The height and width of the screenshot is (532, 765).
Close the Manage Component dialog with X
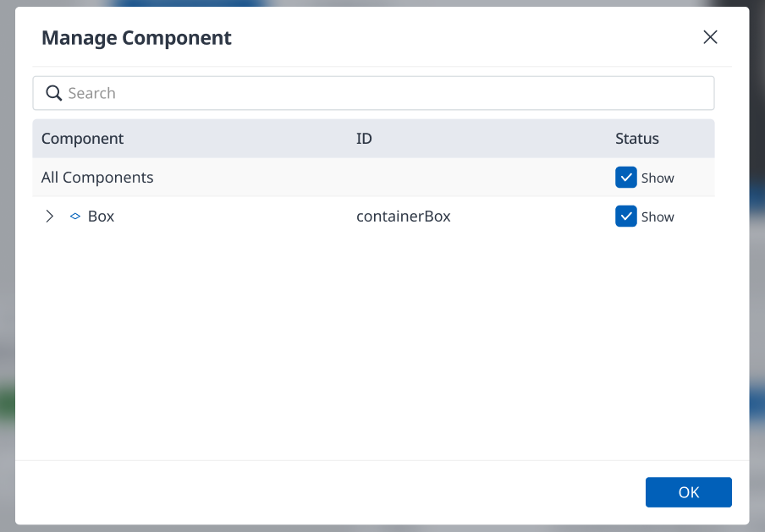click(710, 37)
